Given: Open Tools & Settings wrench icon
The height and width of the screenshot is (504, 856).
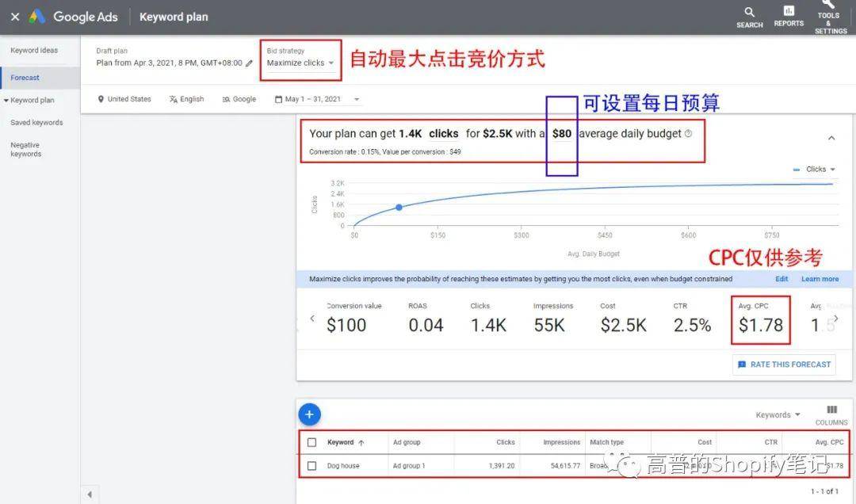Looking at the screenshot, I should [x=829, y=16].
